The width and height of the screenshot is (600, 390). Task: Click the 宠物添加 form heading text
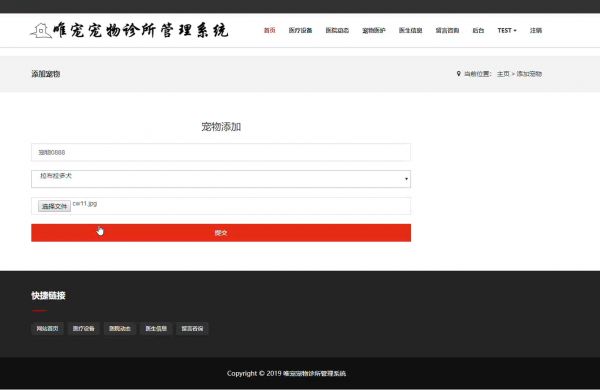click(x=221, y=127)
